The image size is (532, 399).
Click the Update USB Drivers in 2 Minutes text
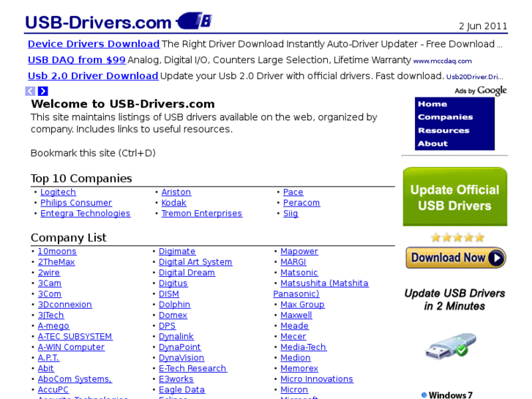pyautogui.click(x=454, y=299)
